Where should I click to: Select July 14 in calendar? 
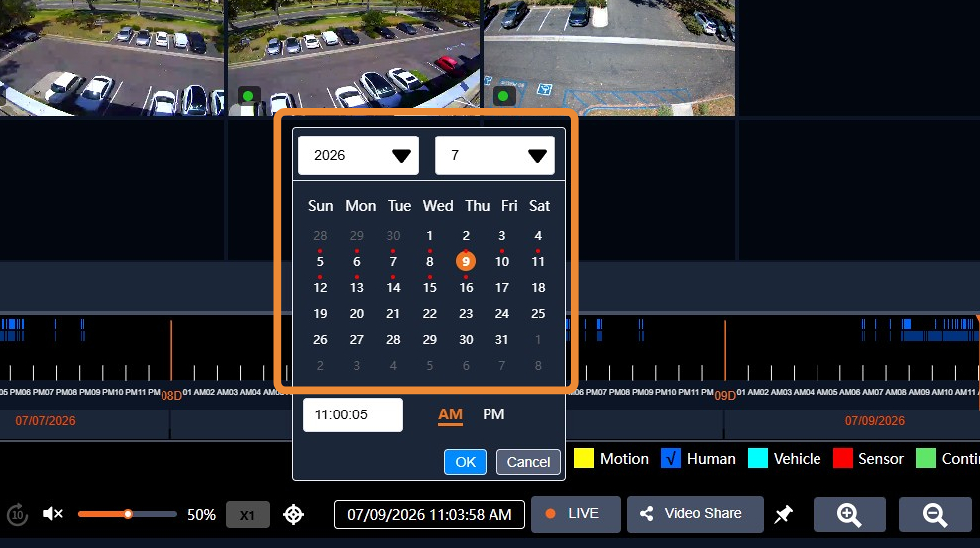pos(393,287)
